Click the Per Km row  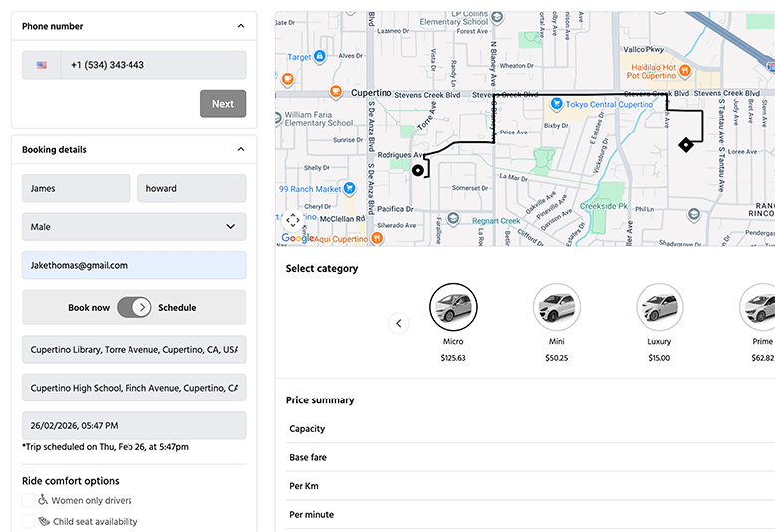pos(530,486)
